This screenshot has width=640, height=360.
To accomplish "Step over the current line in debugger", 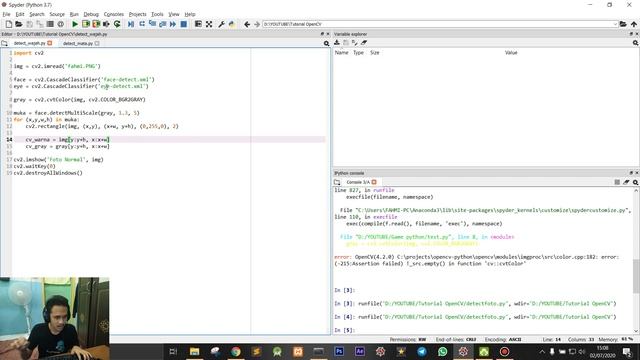I will [142, 24].
